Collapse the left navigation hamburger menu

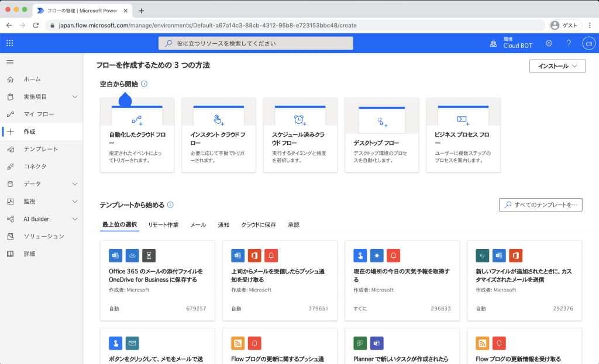10,62
